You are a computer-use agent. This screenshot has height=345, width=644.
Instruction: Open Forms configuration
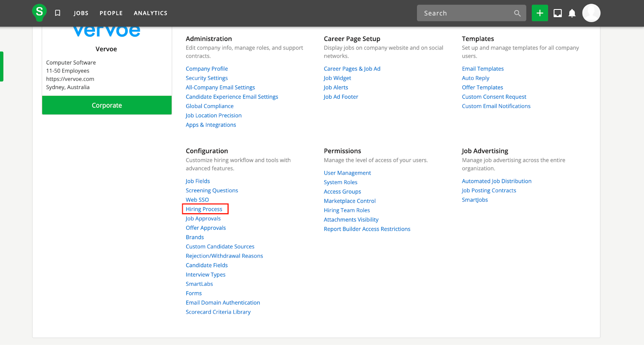click(194, 293)
